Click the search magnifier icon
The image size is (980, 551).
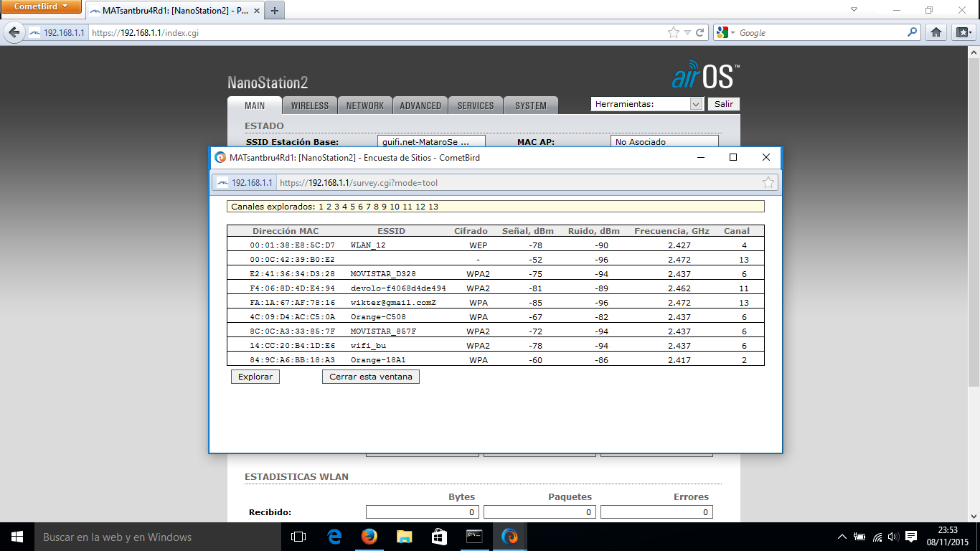click(913, 32)
